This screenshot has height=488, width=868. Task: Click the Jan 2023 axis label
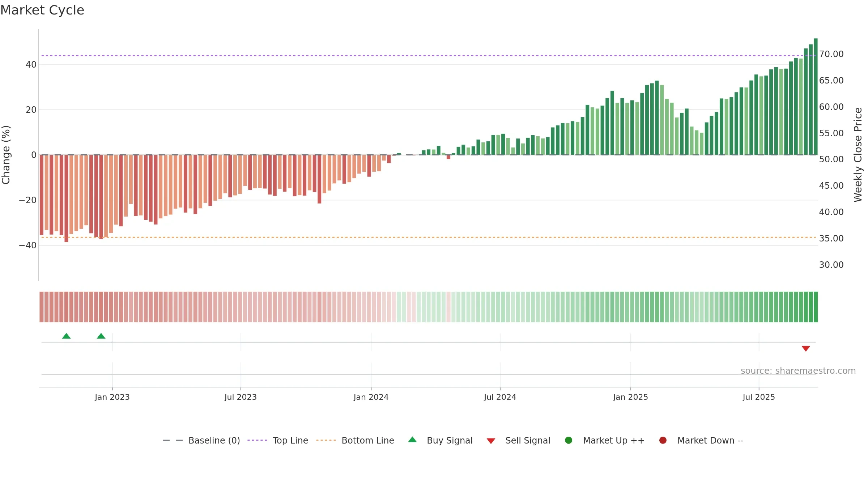coord(112,397)
